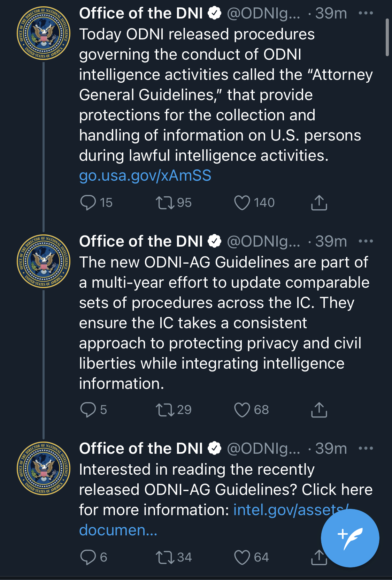This screenshot has width=392, height=580.
Task: Open more options on first tweet
Action: point(366,13)
